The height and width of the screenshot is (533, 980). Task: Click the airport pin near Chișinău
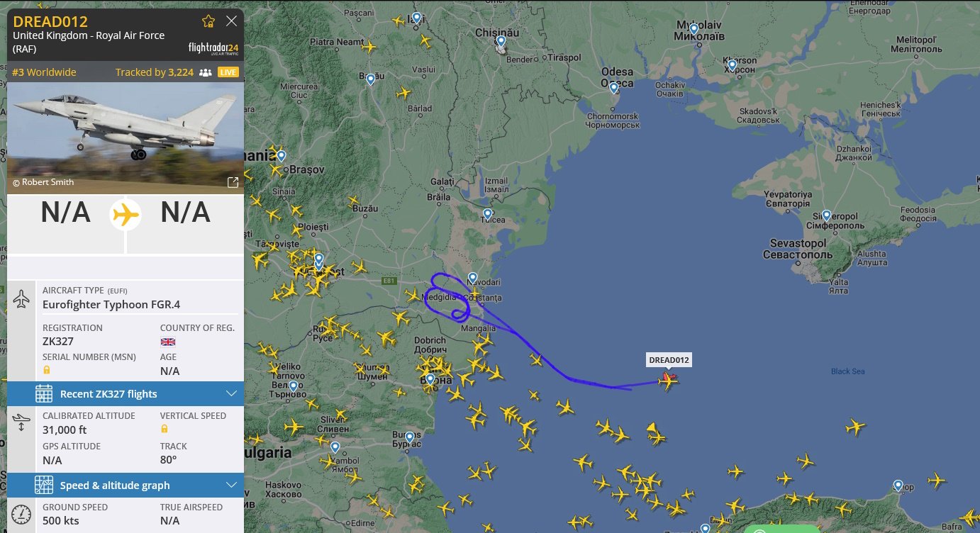tap(501, 42)
